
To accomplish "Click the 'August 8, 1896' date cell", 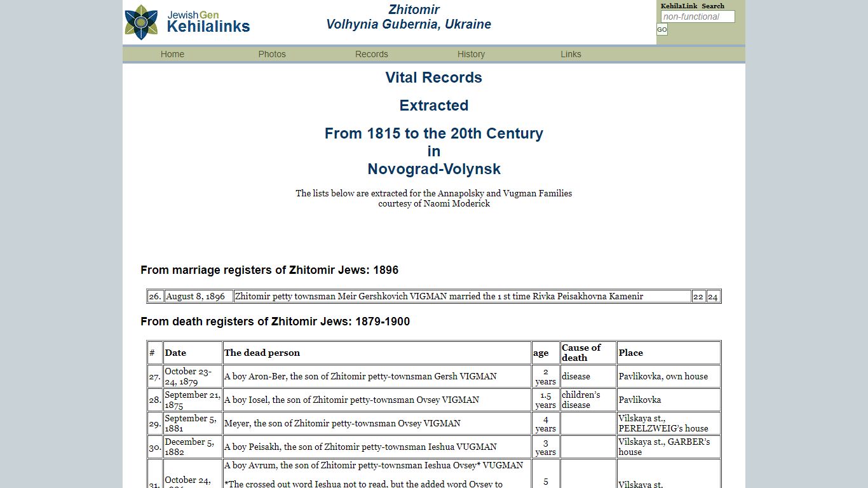I will click(198, 296).
